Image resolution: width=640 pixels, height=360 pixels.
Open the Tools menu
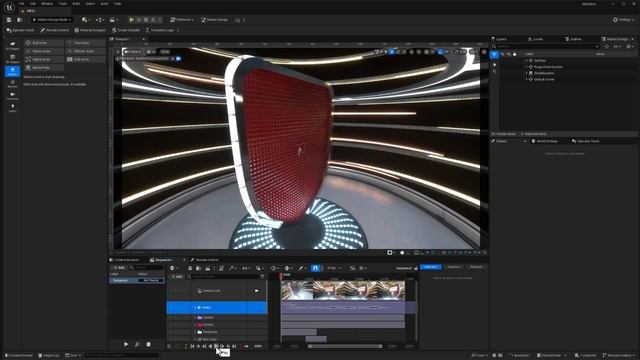[x=62, y=4]
